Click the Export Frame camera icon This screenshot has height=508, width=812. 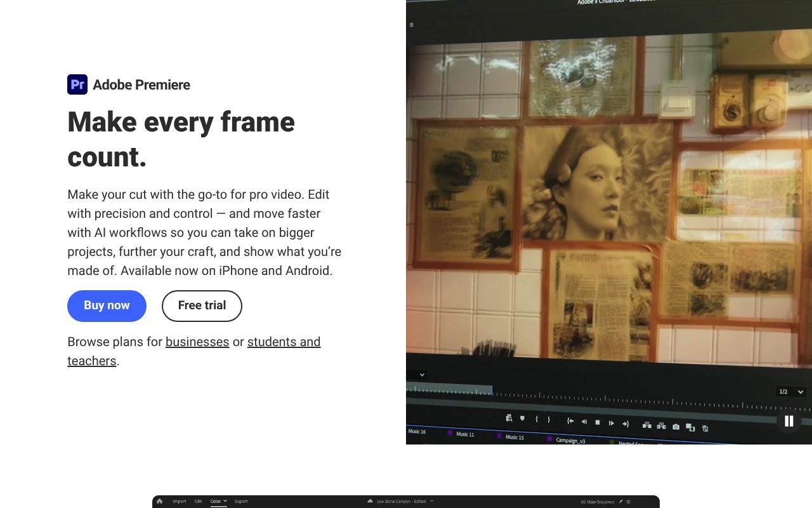point(676,427)
